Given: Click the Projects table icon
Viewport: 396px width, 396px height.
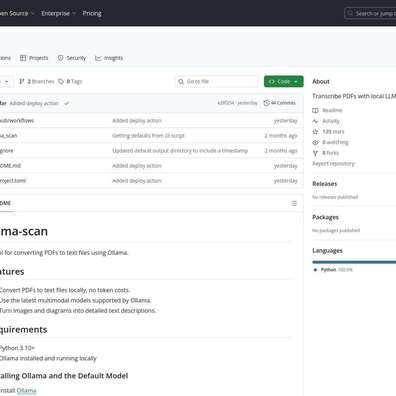Looking at the screenshot, I should click(x=23, y=58).
